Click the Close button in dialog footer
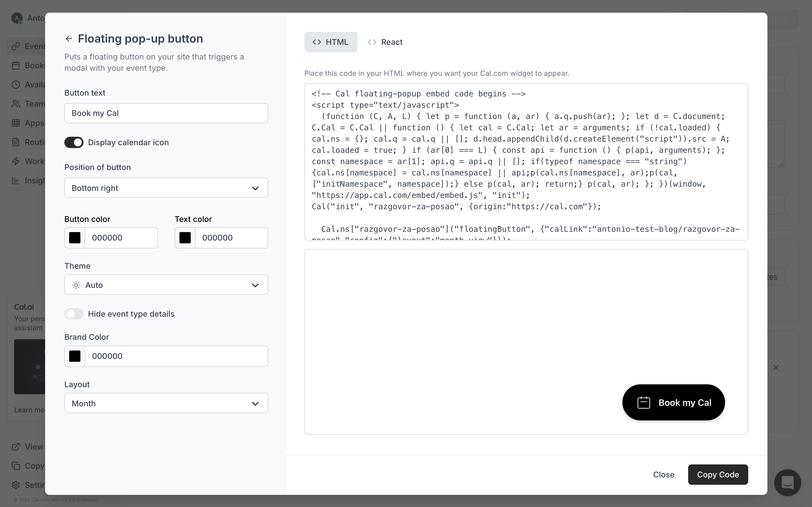The image size is (812, 507). tap(663, 475)
